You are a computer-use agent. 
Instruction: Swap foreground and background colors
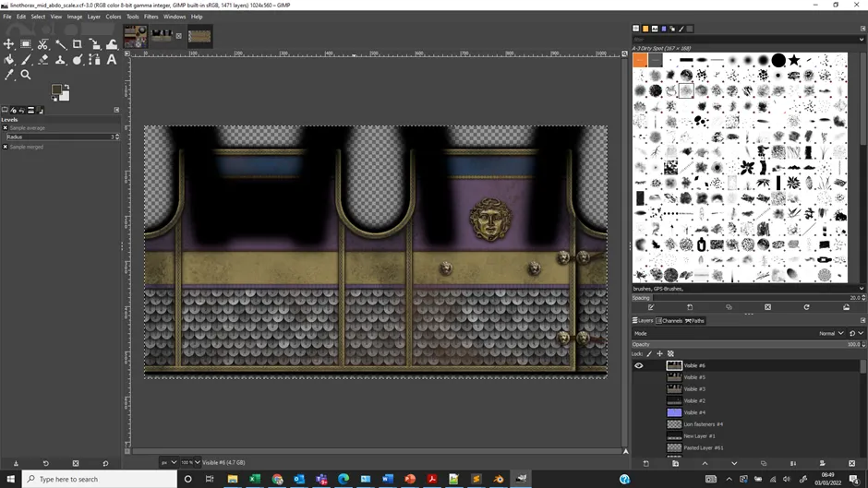[66, 87]
